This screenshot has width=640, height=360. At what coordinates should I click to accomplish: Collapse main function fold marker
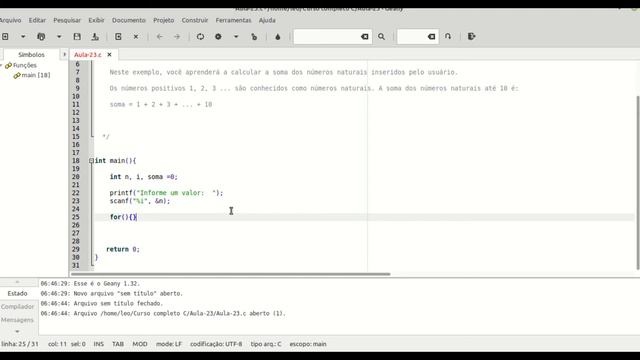click(91, 161)
